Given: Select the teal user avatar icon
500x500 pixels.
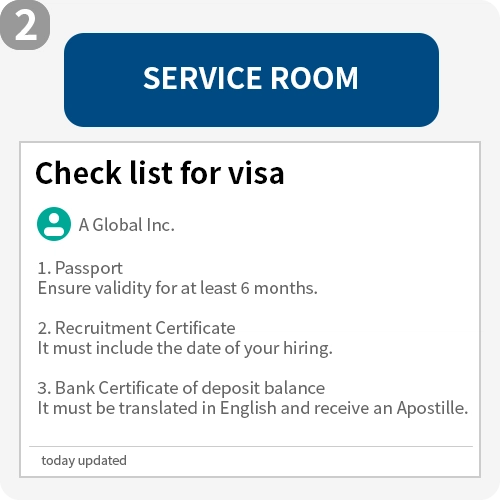Looking at the screenshot, I should pos(54,224).
